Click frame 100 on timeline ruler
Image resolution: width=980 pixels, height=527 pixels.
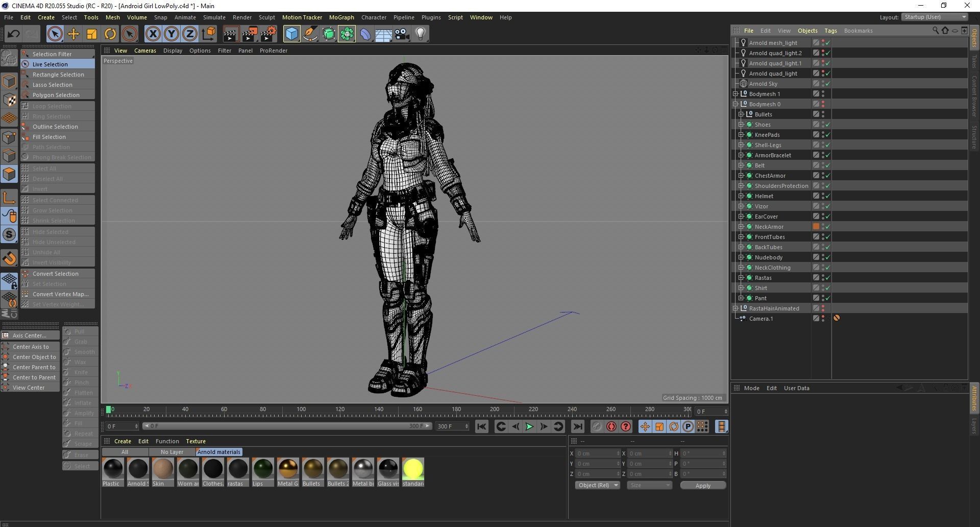coord(301,410)
